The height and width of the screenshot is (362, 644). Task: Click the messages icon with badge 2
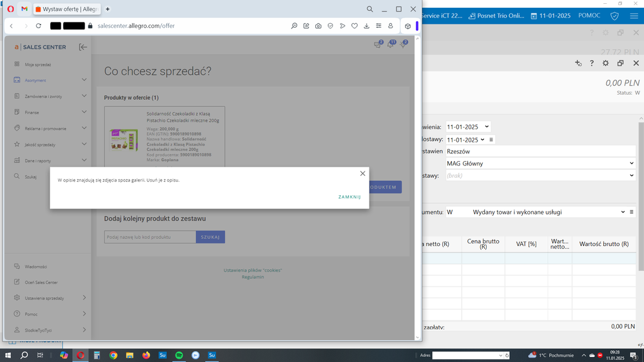(378, 44)
